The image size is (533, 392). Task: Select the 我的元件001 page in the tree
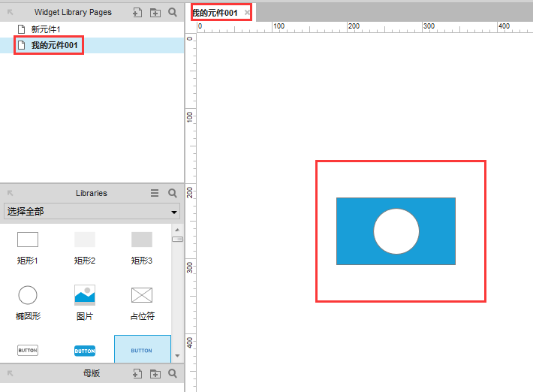click(55, 45)
